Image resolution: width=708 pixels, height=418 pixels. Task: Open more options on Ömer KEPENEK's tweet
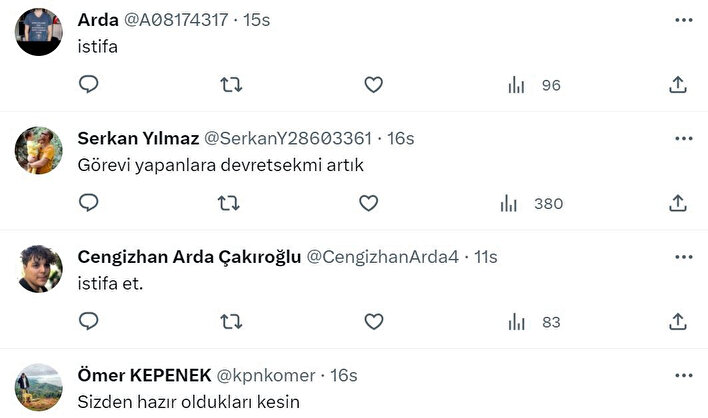(x=684, y=376)
